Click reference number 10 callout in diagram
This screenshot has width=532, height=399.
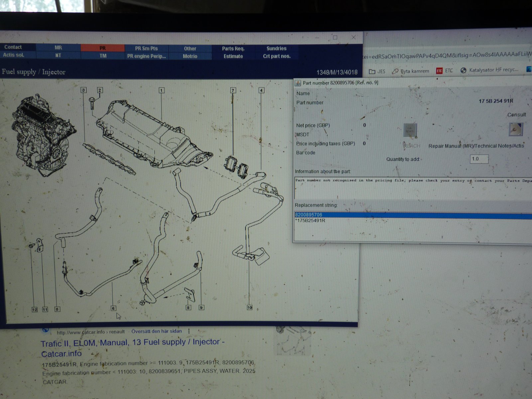pyautogui.click(x=250, y=308)
